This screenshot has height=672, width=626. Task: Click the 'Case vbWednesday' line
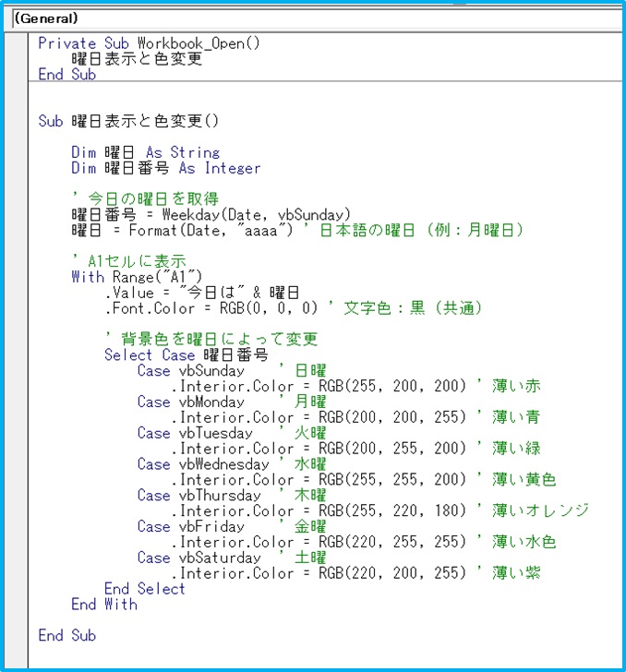[x=232, y=464]
